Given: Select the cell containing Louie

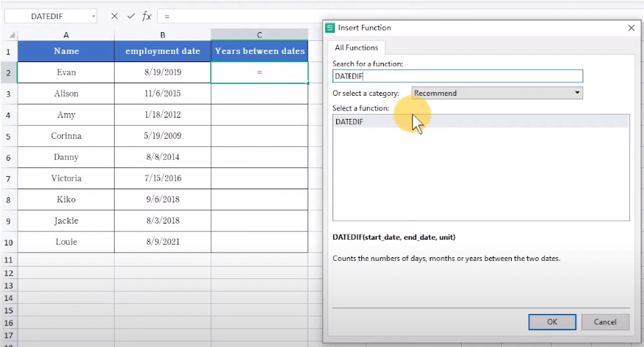Looking at the screenshot, I should [x=66, y=242].
